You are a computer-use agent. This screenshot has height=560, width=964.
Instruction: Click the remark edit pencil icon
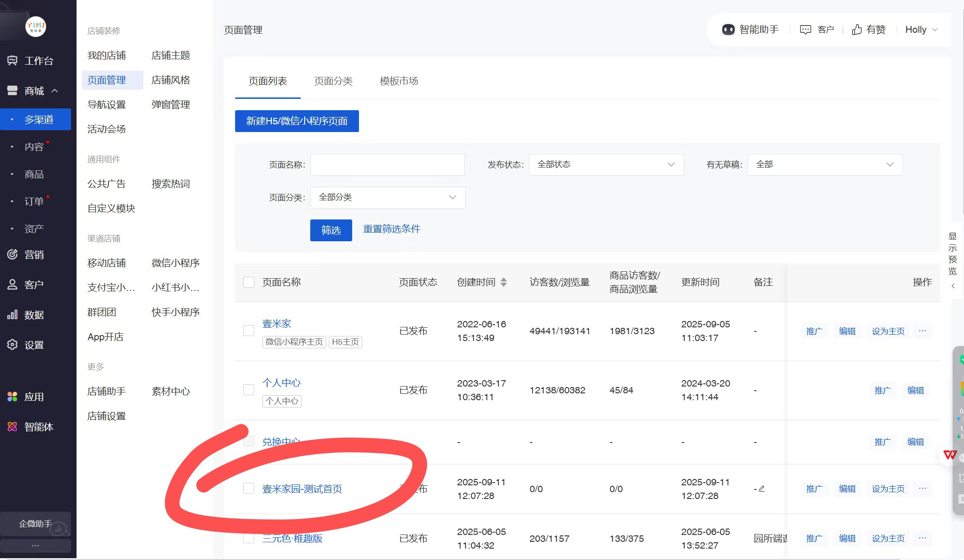click(762, 489)
